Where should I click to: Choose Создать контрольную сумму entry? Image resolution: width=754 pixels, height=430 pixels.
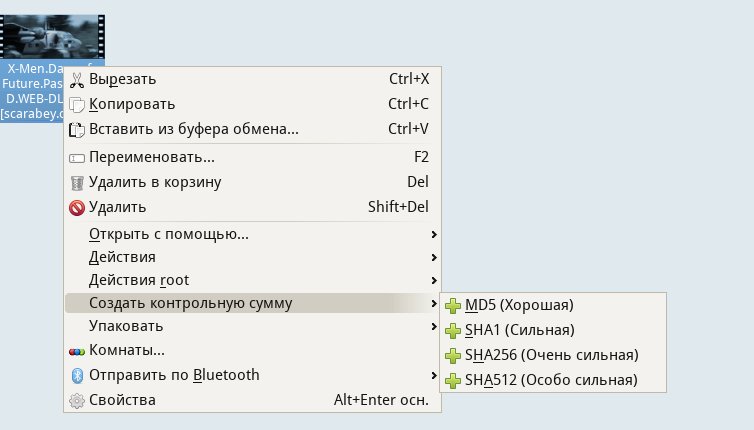point(190,303)
